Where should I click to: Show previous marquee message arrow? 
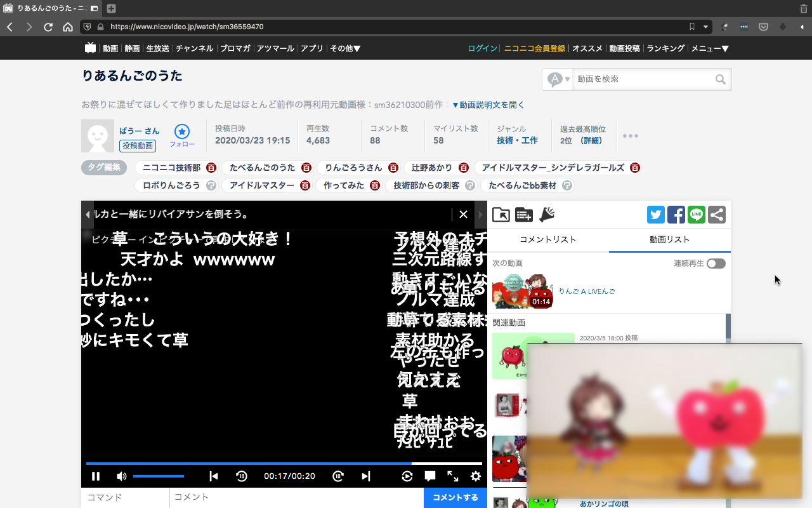(x=88, y=215)
